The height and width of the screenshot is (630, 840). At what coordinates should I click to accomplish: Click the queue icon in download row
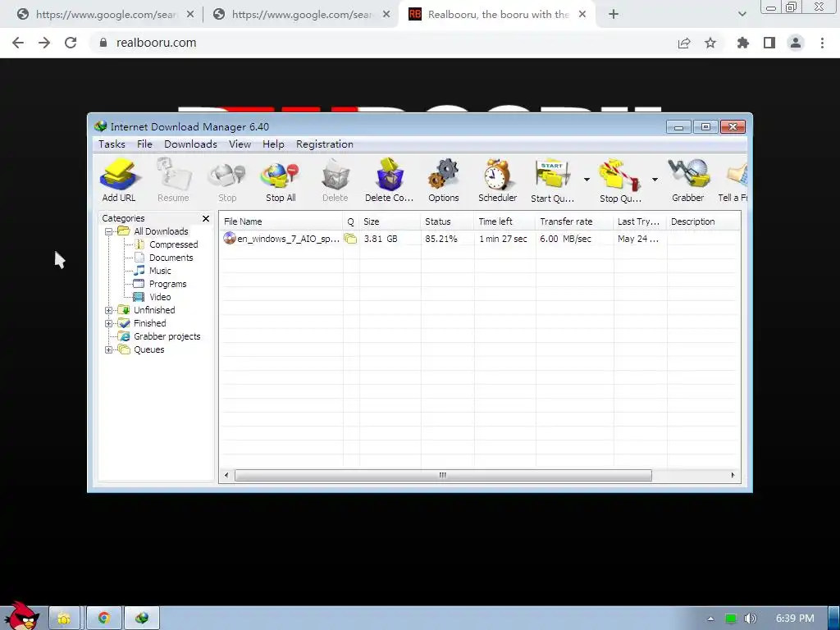350,239
